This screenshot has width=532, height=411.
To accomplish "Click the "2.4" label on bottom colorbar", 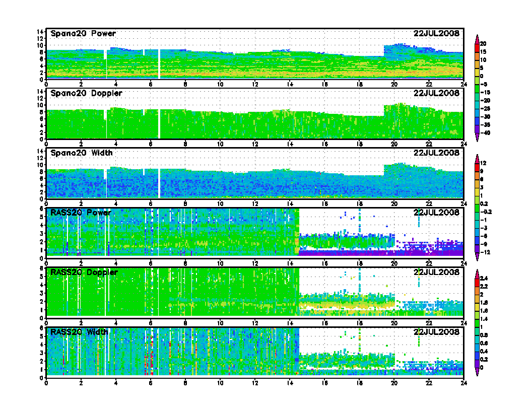I will tap(484, 279).
